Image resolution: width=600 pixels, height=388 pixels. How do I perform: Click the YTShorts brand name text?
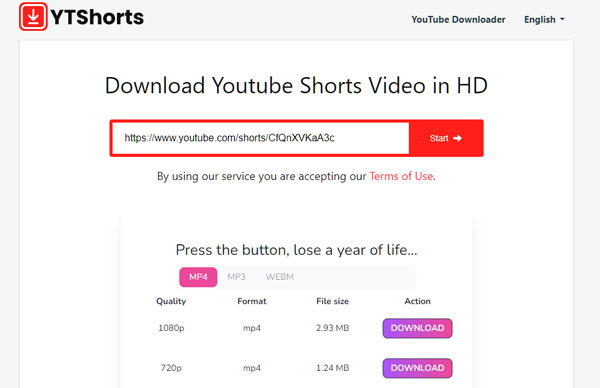pos(97,17)
